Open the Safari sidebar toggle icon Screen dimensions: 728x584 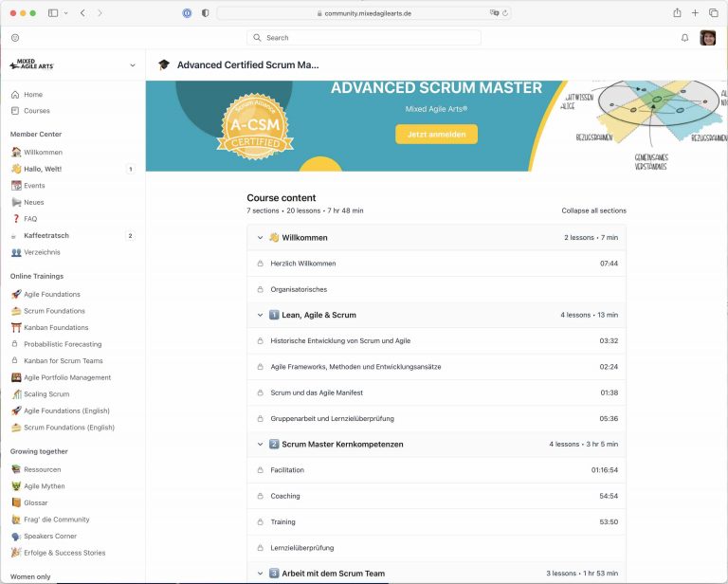[x=53, y=13]
